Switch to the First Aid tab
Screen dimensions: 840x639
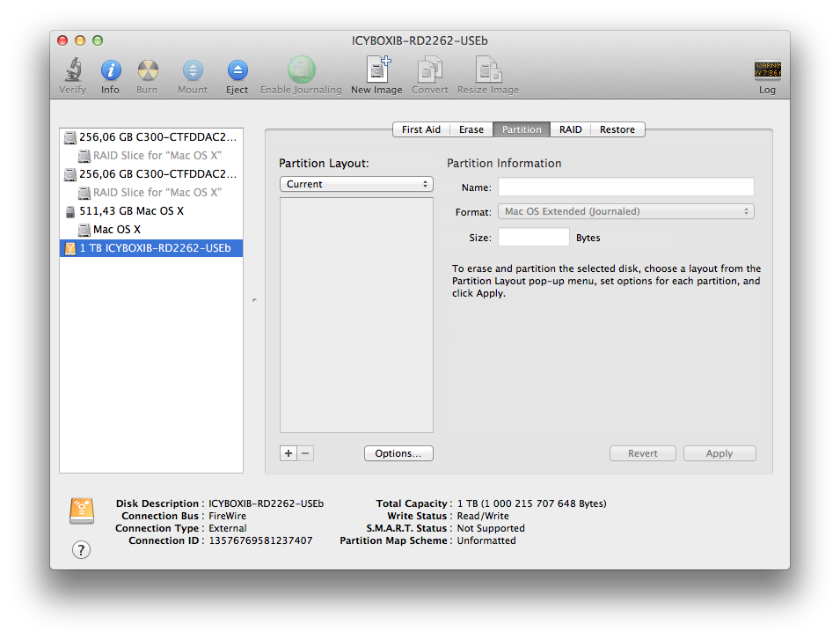tap(421, 129)
